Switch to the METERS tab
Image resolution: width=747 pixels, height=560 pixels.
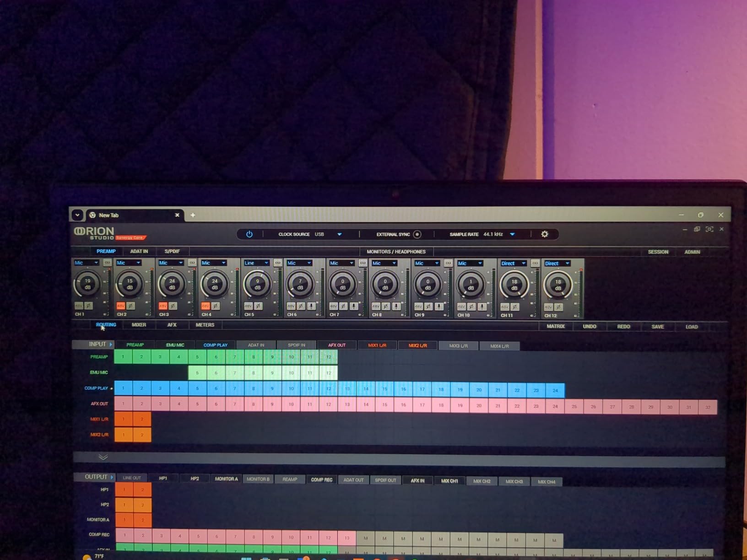205,325
